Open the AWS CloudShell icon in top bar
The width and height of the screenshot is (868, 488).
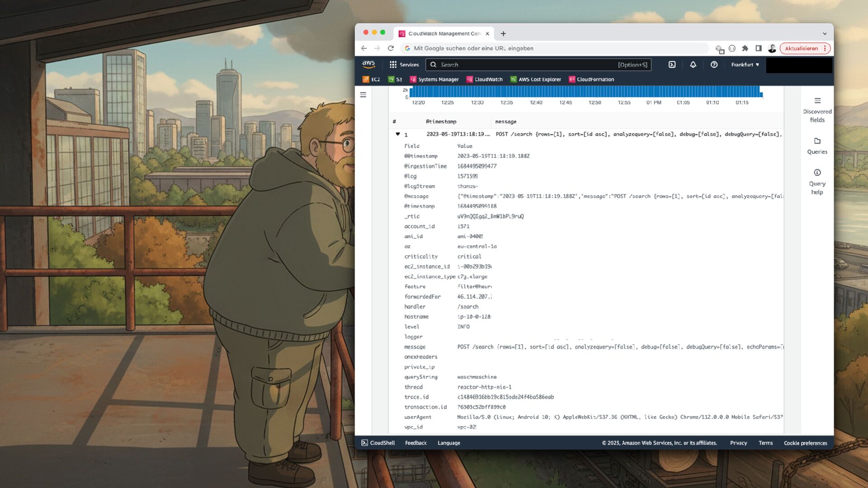click(x=672, y=65)
